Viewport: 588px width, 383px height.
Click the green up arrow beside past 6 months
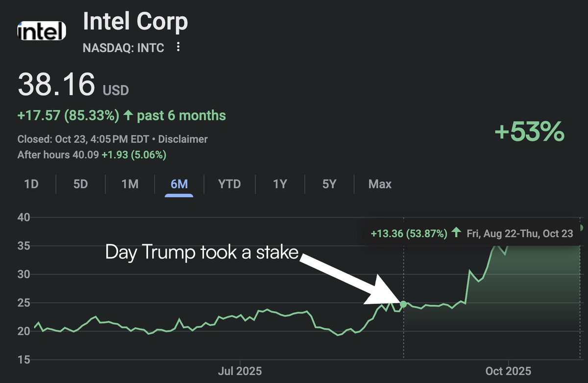[128, 116]
